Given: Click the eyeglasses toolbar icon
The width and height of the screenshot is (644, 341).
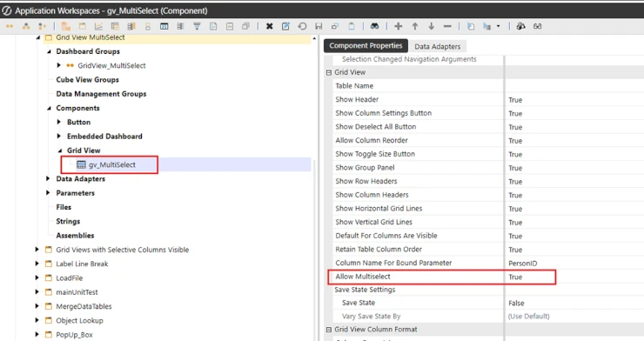Looking at the screenshot, I should tap(537, 26).
